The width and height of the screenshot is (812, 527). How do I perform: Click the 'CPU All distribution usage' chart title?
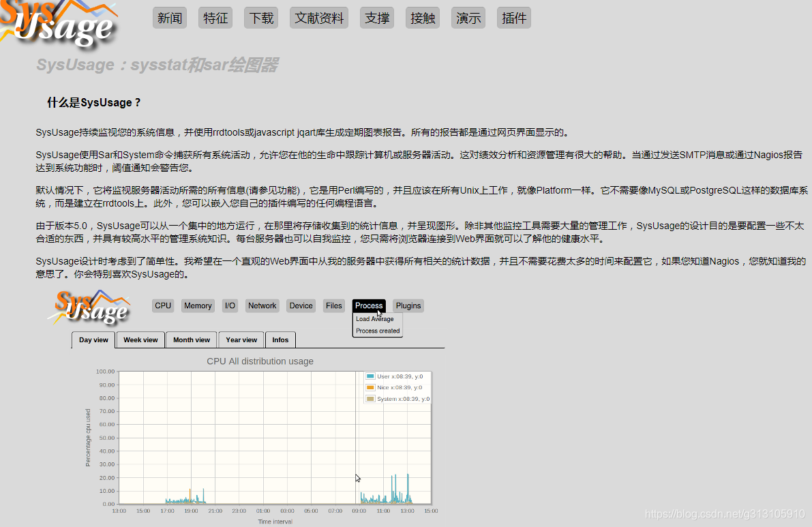pos(260,361)
